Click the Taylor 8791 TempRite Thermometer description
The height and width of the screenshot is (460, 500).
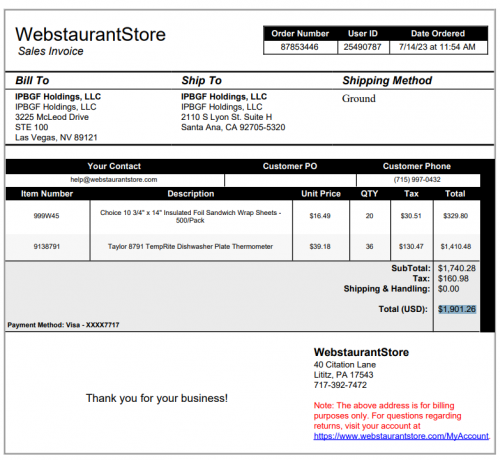[190, 247]
